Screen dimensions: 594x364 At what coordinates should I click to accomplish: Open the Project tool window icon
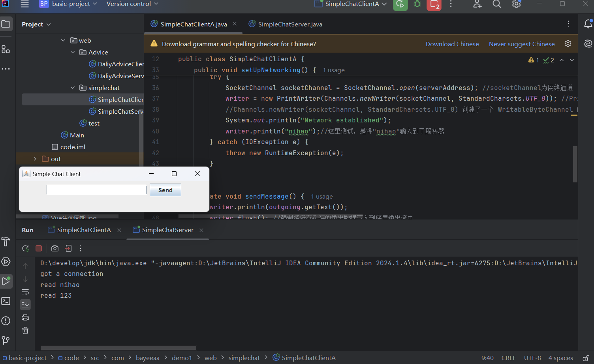6,24
